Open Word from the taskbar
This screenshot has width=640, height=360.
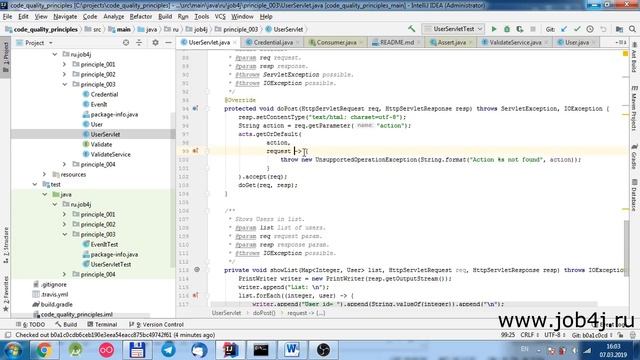pos(292,350)
